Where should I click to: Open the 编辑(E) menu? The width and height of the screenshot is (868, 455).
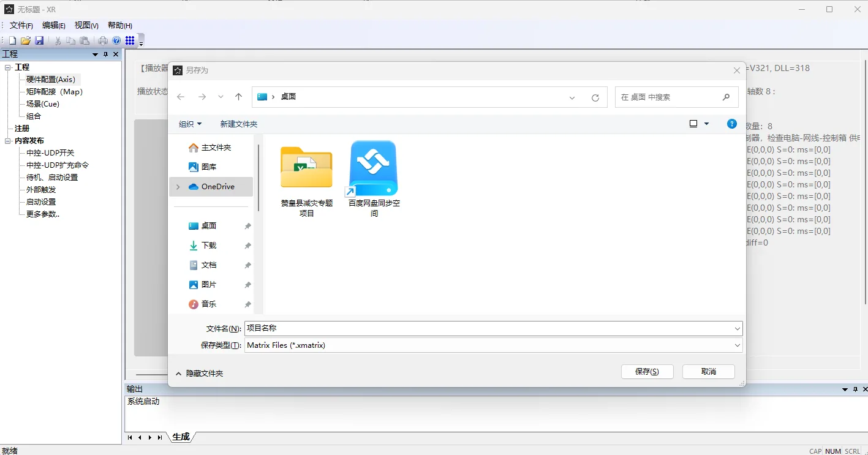[x=54, y=25]
